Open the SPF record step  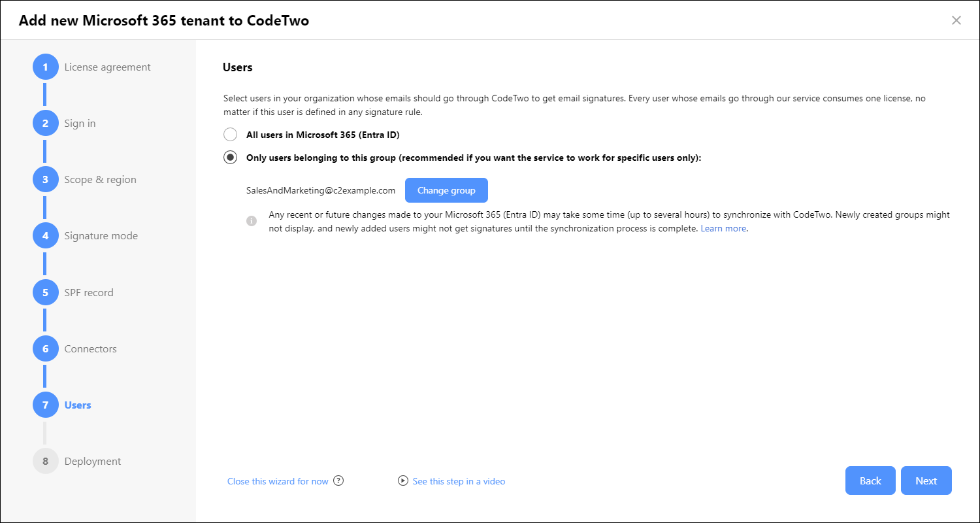(89, 293)
